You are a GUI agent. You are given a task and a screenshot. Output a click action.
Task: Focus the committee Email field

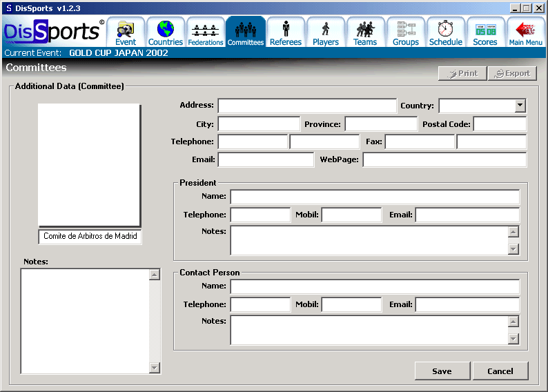click(x=266, y=159)
